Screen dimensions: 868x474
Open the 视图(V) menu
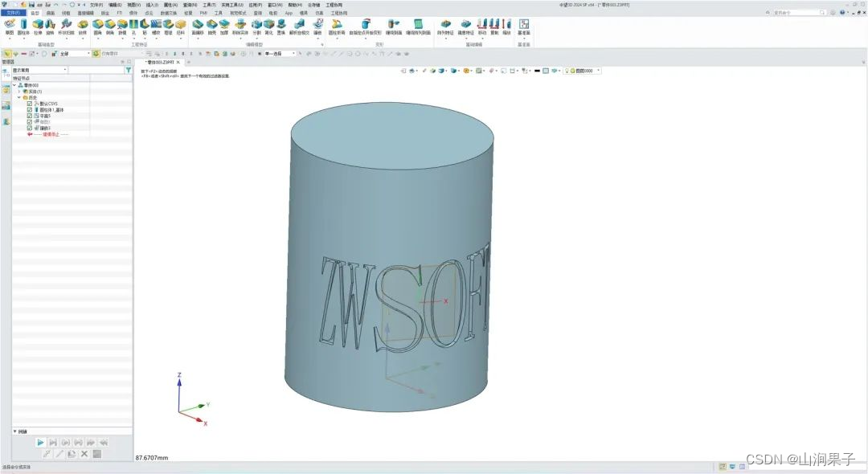click(x=134, y=5)
